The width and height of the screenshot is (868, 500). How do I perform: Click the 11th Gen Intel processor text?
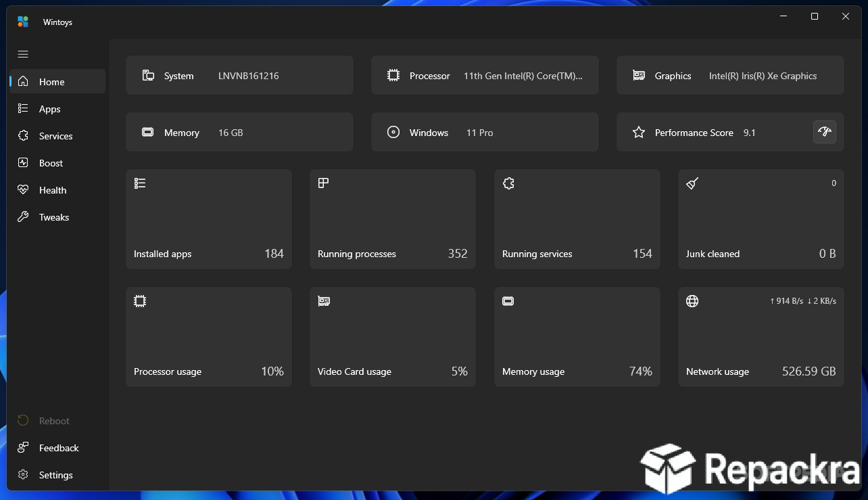(x=523, y=76)
